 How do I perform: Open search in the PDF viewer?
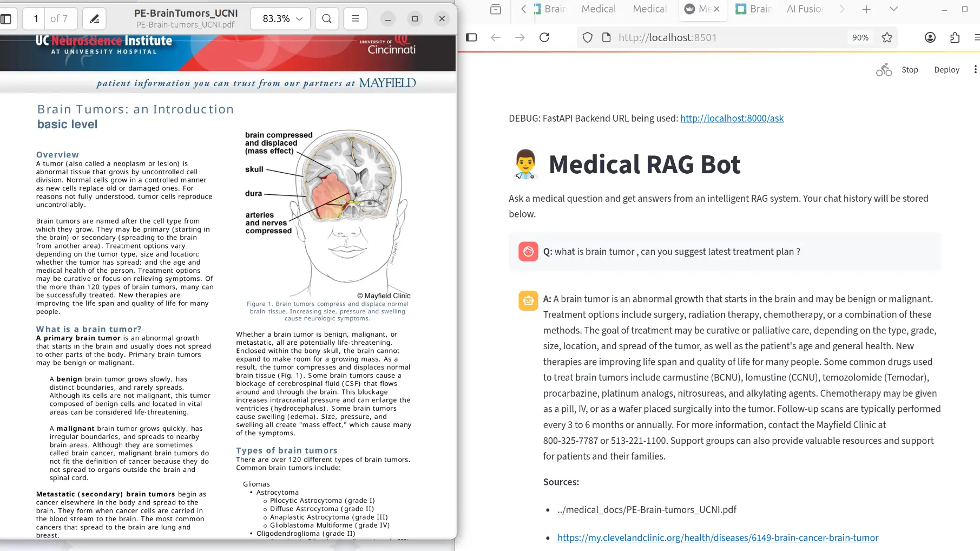(327, 19)
